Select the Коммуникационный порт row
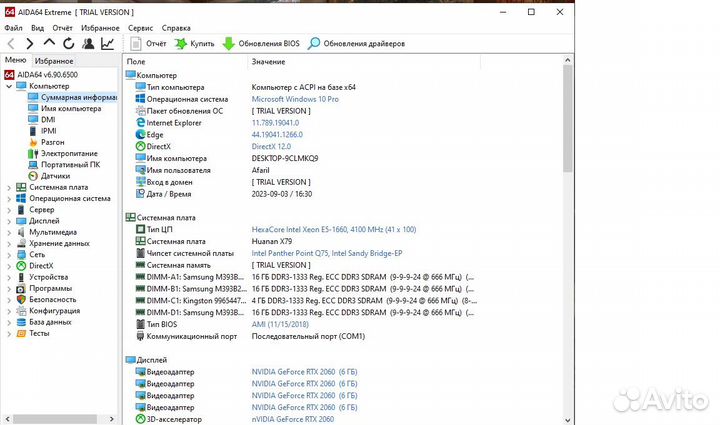This screenshot has height=425, width=720. click(x=250, y=336)
